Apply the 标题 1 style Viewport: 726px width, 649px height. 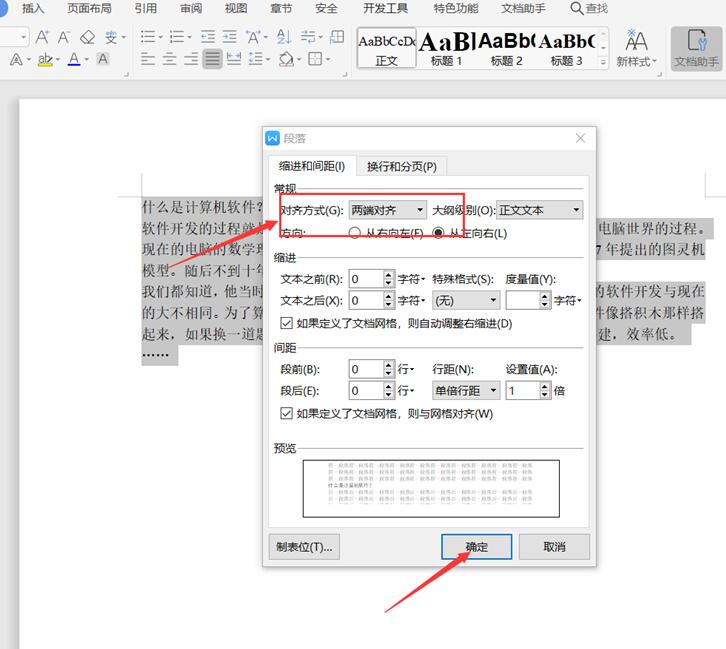click(x=446, y=48)
